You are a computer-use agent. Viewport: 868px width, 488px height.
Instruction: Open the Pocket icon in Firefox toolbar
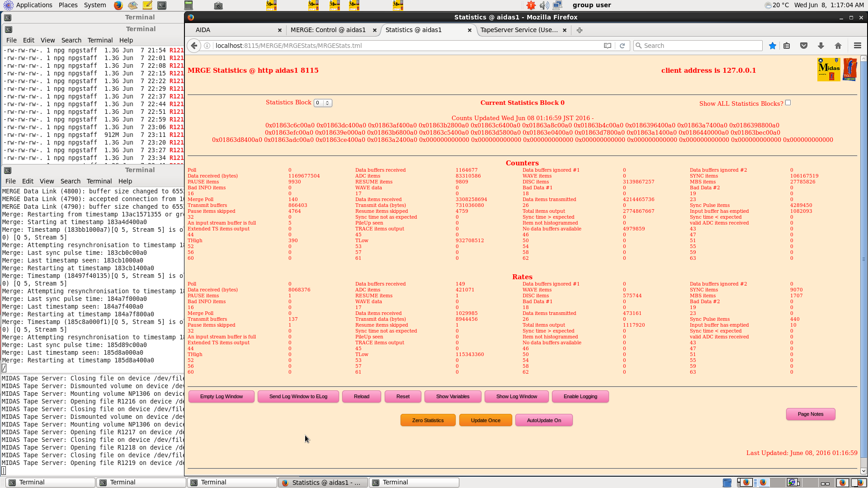[804, 46]
